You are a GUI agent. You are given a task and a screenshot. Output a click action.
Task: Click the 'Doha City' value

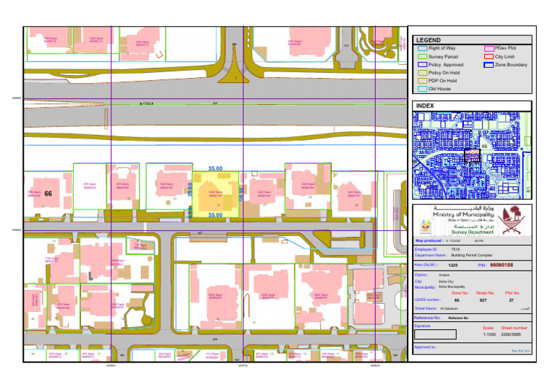click(x=447, y=282)
